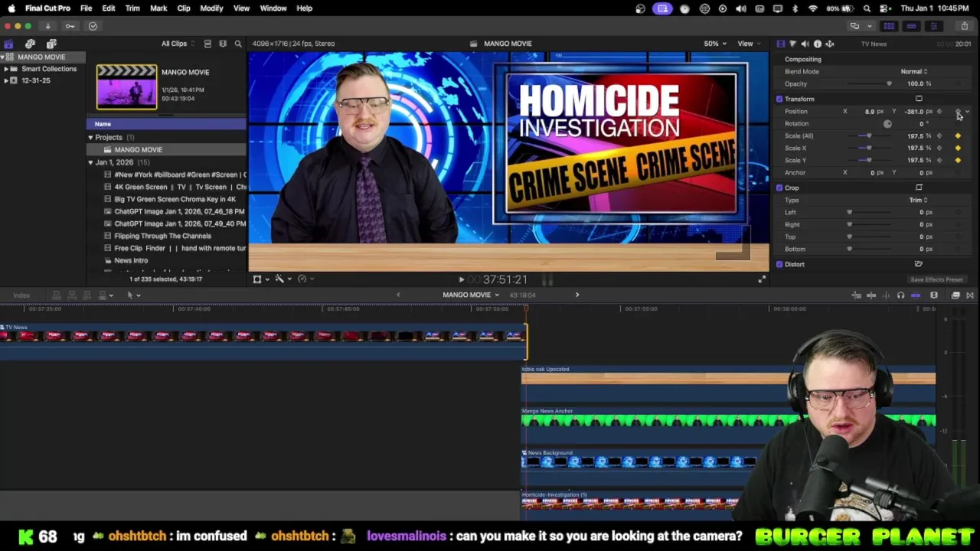980x551 pixels.
Task: Open the viewer View options dropdown
Action: click(748, 44)
